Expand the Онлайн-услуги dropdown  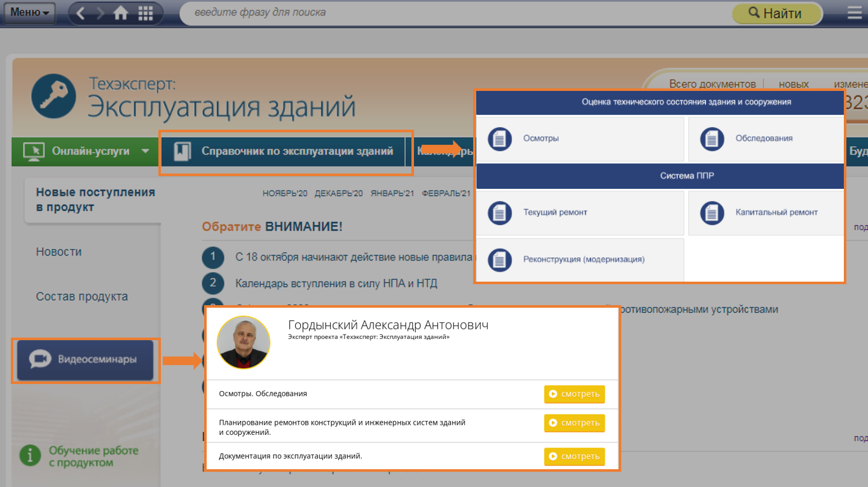tap(145, 151)
